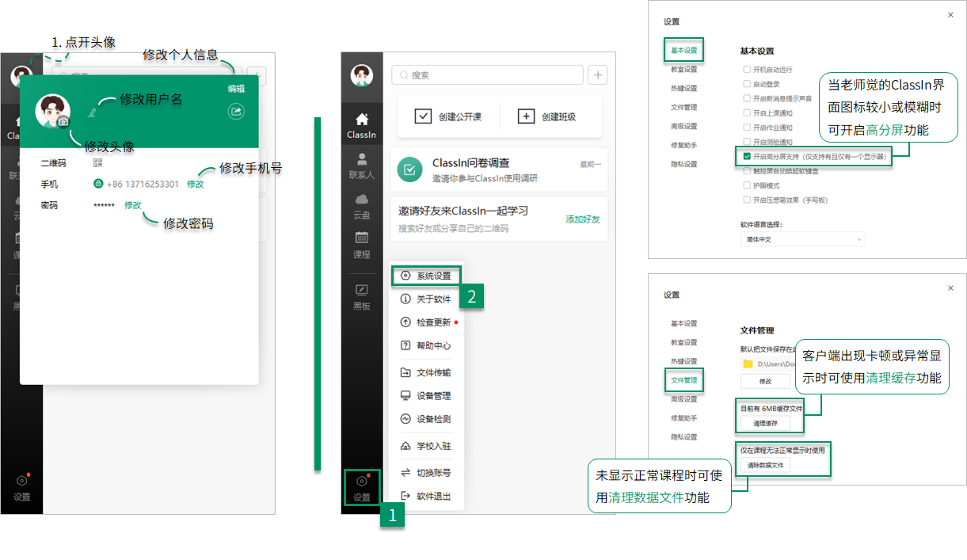Select 切换账号 from the popup menu
The width and height of the screenshot is (967, 560).
426,473
